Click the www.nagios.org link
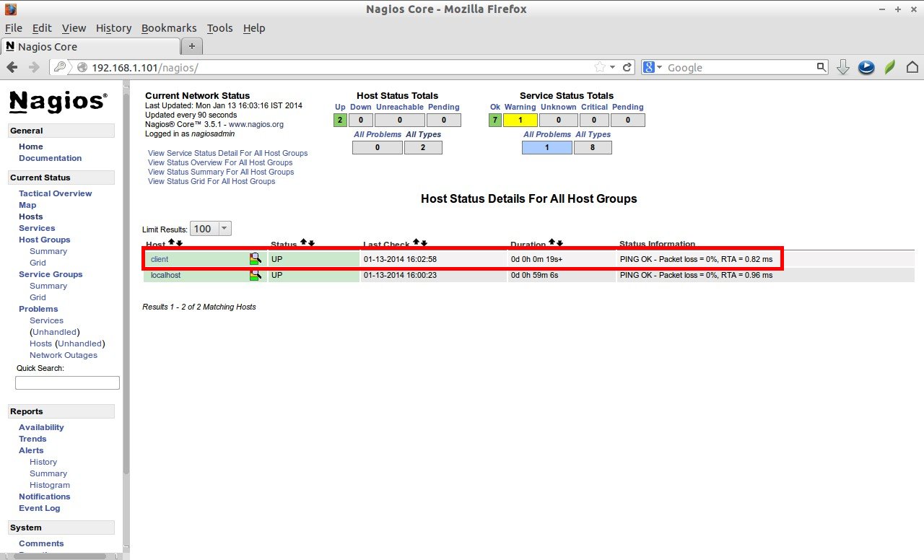The height and width of the screenshot is (560, 924). [x=256, y=124]
